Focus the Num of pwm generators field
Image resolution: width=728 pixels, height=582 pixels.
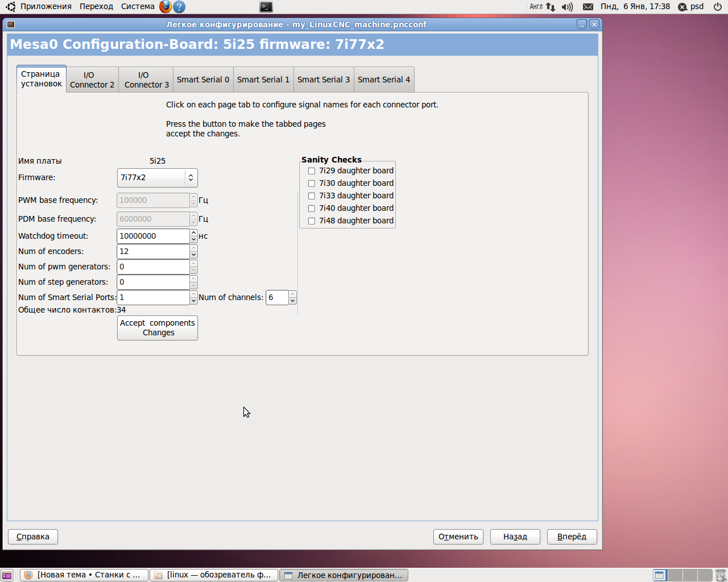pos(153,267)
